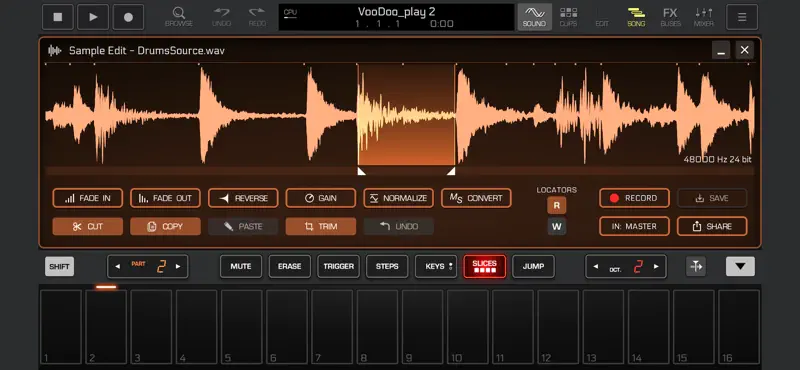Start playback with the Play button
The height and width of the screenshot is (370, 800).
[93, 17]
